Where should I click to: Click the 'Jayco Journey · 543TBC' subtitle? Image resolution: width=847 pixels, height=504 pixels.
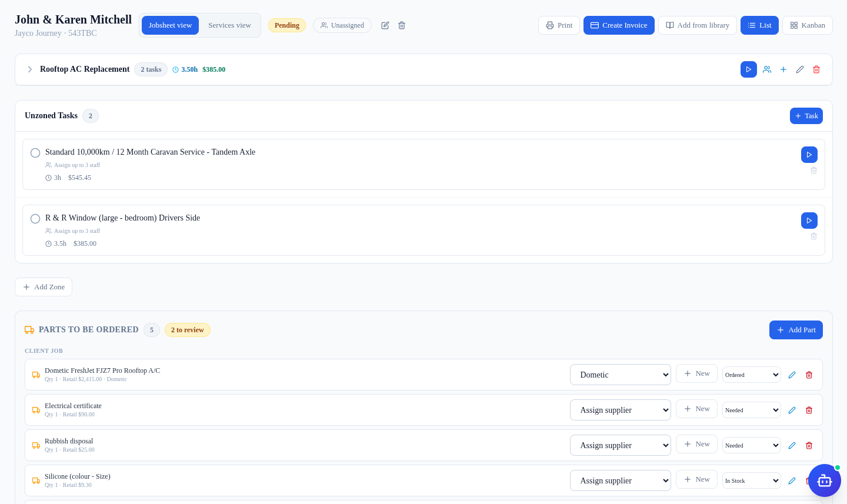click(56, 33)
